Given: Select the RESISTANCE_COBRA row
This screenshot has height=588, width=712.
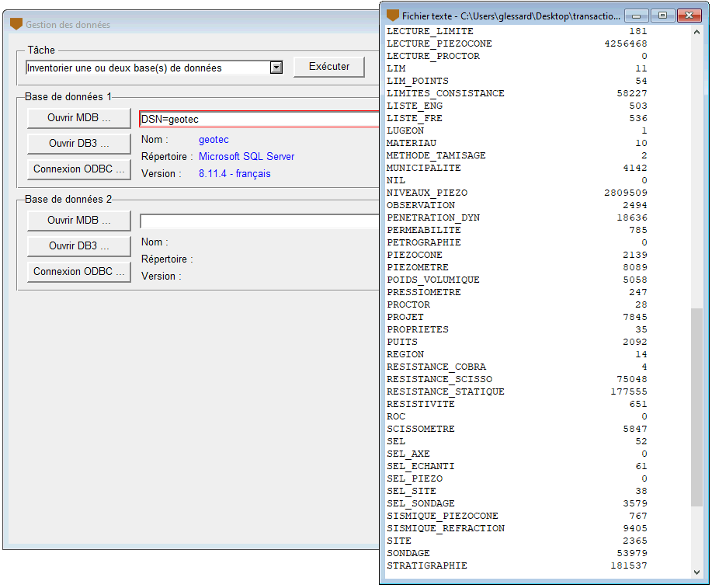Looking at the screenshot, I should pyautogui.click(x=517, y=367).
